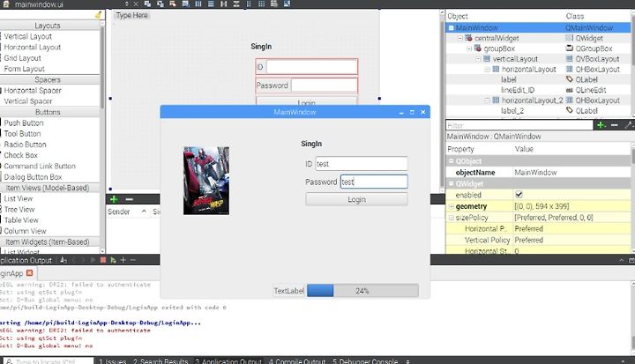Click the Edit Tab Order toolbar icon
This screenshot has height=364, width=635.
185,4
